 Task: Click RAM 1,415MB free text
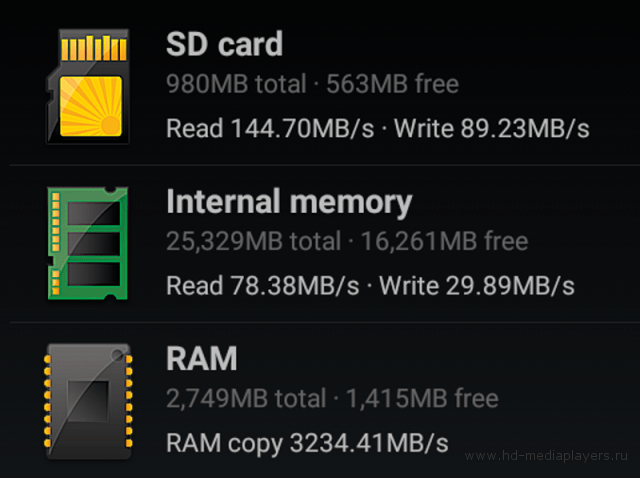pos(422,398)
